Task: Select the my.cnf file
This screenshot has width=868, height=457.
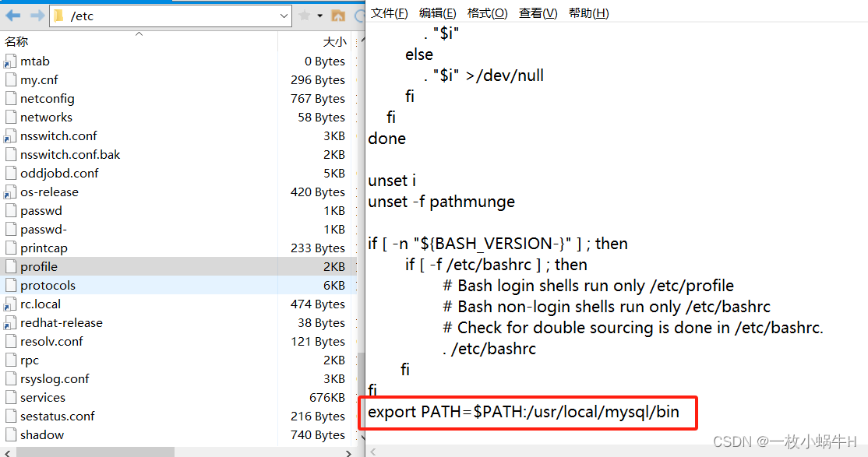Action: click(39, 80)
